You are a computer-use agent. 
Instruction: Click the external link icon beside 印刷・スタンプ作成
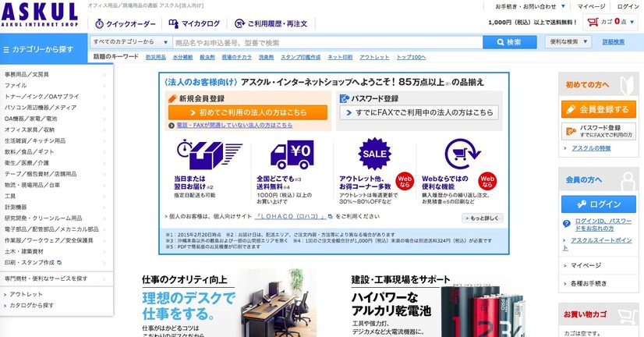tap(59, 263)
